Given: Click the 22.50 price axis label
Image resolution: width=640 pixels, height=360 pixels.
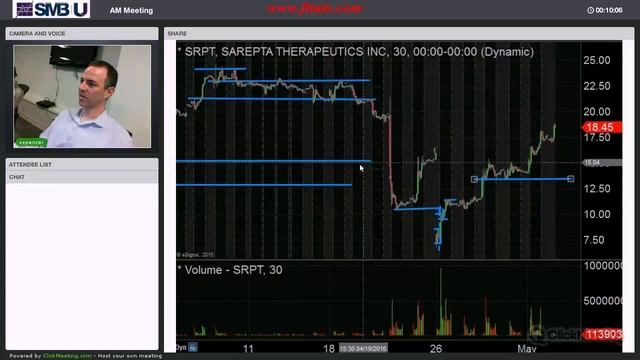Looking at the screenshot, I should pyautogui.click(x=597, y=86).
